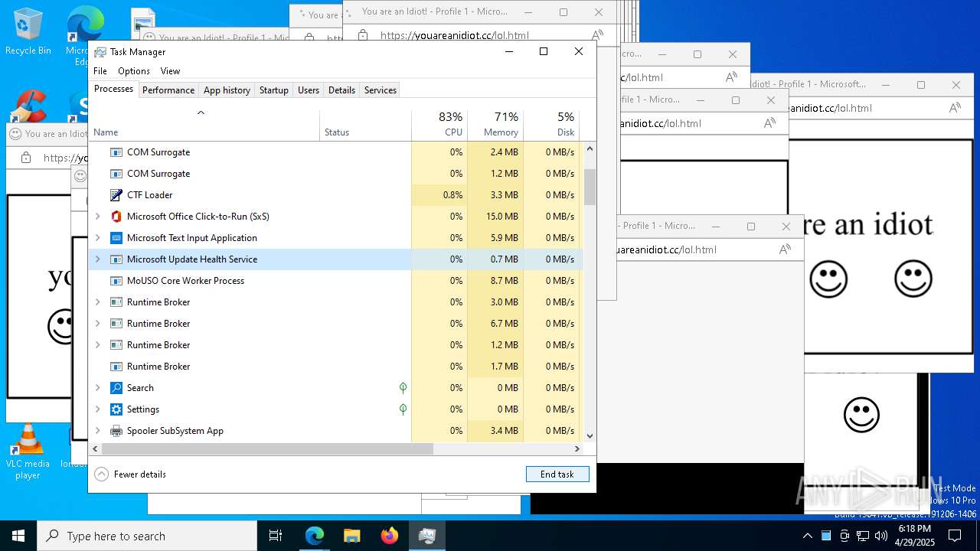Screen dimensions: 980x551
Task: Click the 15.0 MB memory cell
Action: 495,217
